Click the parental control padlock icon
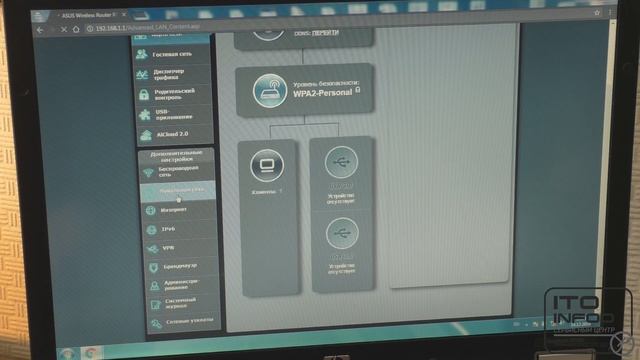Screen dimensions: 640x360 coord(144,95)
